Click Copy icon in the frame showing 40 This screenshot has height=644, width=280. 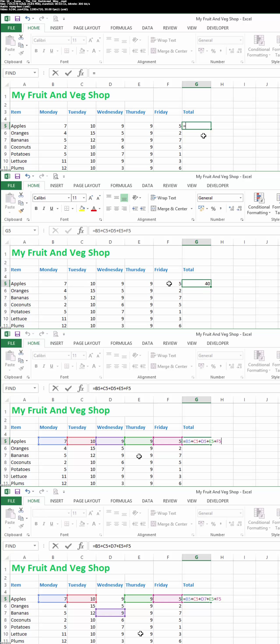pos(21,203)
